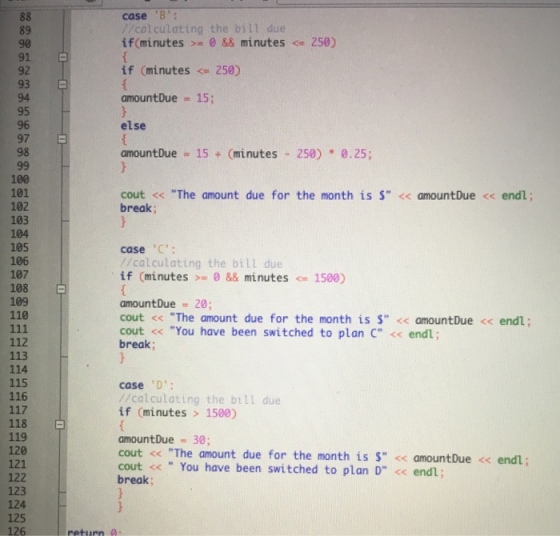Click line number 88 in the gutter
The height and width of the screenshot is (536, 560).
point(25,17)
